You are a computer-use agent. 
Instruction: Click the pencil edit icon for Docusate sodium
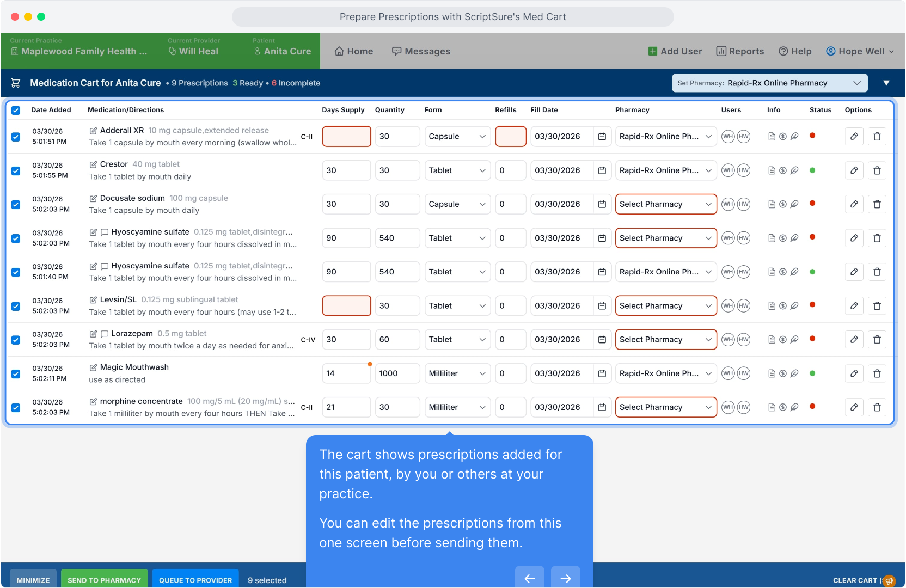(854, 204)
